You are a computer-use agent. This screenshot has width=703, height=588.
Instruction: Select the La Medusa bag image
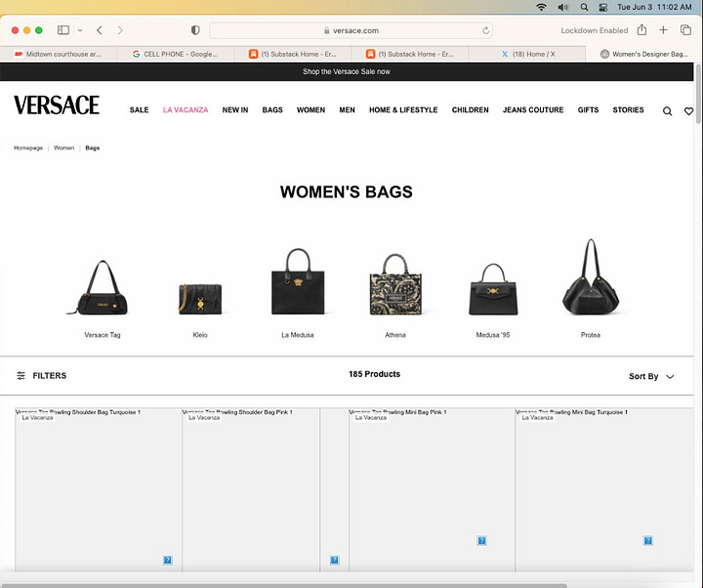coord(298,281)
